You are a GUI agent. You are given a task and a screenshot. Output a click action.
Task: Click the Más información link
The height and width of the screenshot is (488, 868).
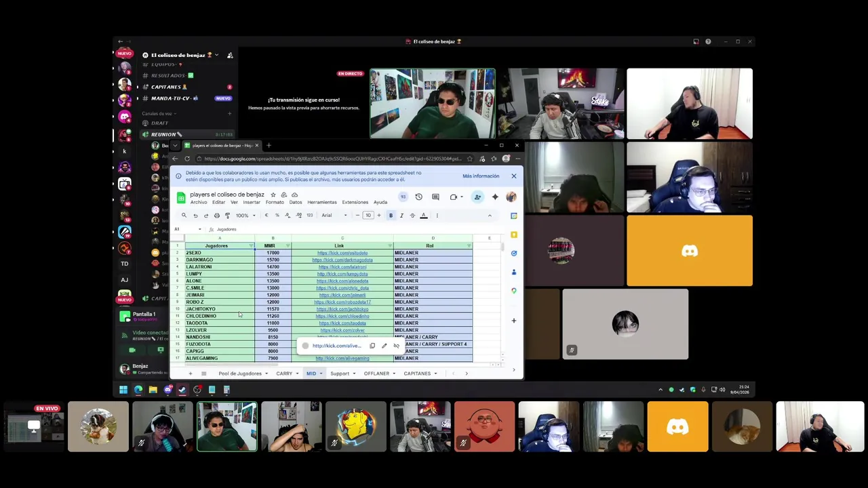click(481, 176)
